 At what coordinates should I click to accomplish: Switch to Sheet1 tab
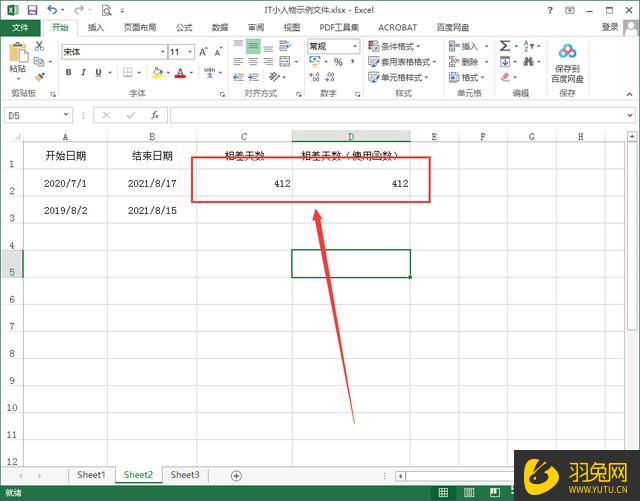coord(91,475)
